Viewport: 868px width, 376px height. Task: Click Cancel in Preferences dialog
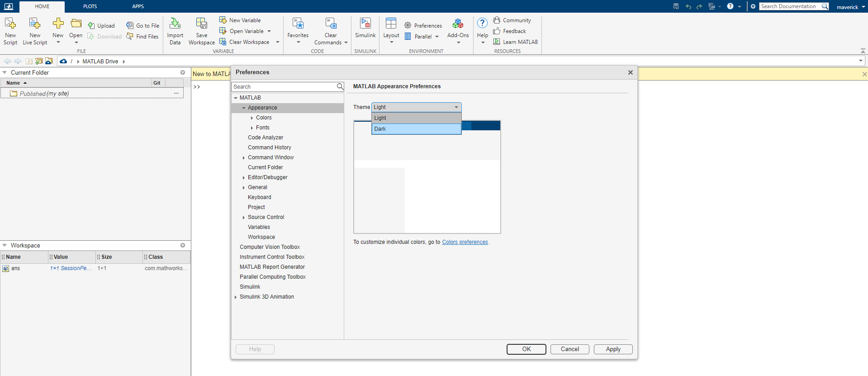[x=570, y=349]
